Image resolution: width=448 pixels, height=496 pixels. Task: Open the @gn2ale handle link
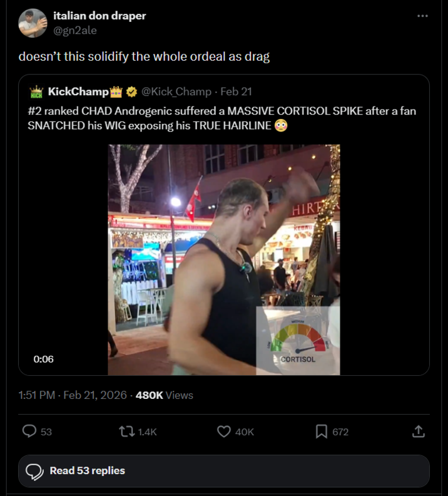(76, 30)
